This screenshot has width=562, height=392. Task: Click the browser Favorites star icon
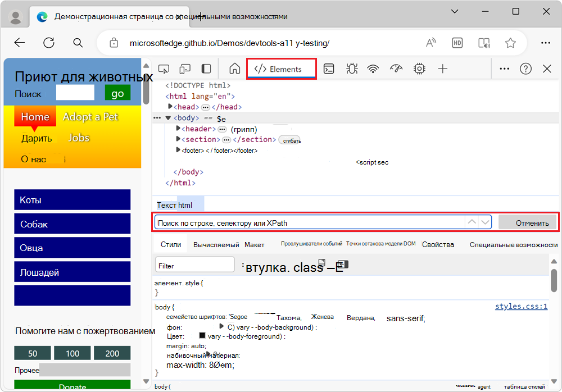(510, 43)
